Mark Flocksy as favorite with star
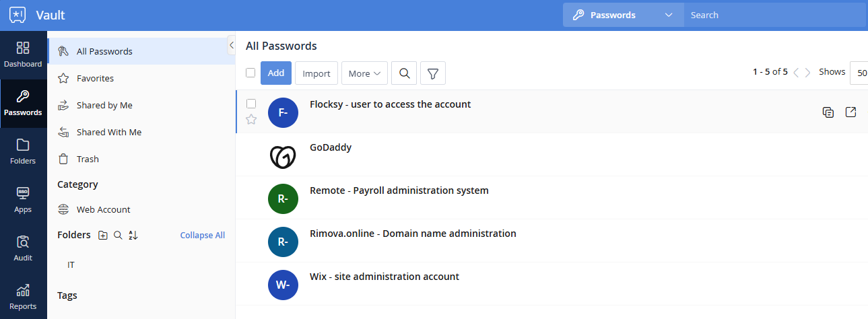Viewport: 868px width, 319px height. [251, 120]
